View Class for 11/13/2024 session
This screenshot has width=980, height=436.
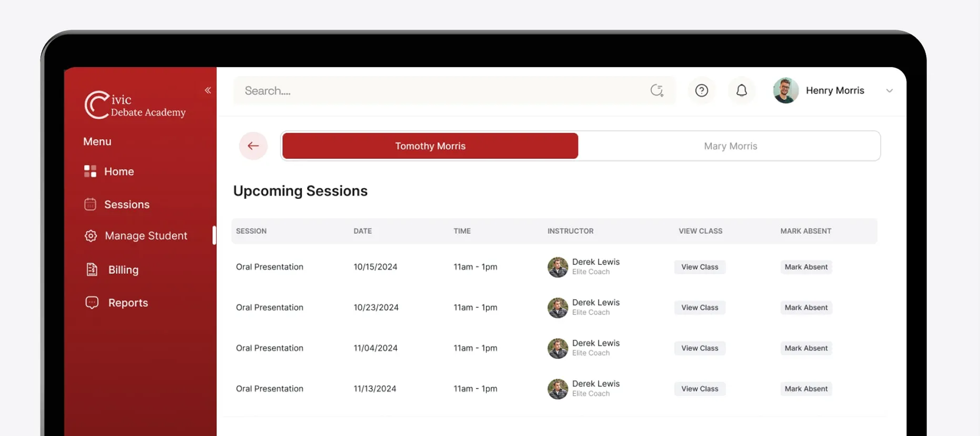tap(700, 389)
